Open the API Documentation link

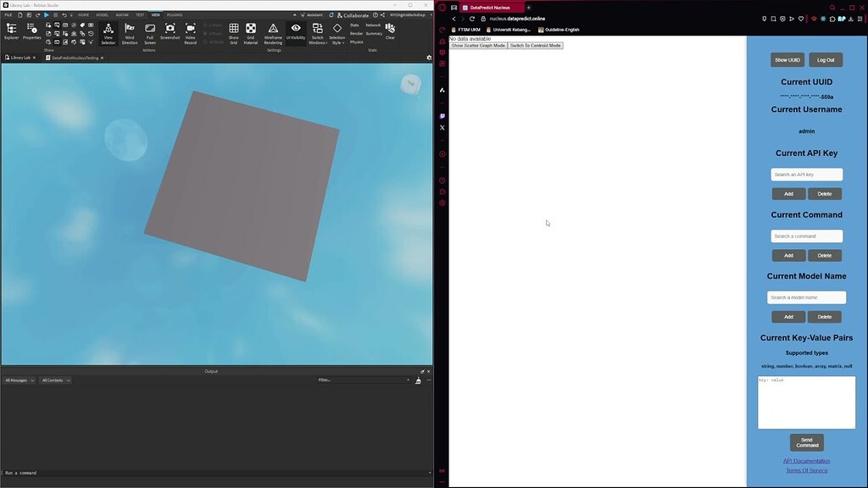click(806, 461)
